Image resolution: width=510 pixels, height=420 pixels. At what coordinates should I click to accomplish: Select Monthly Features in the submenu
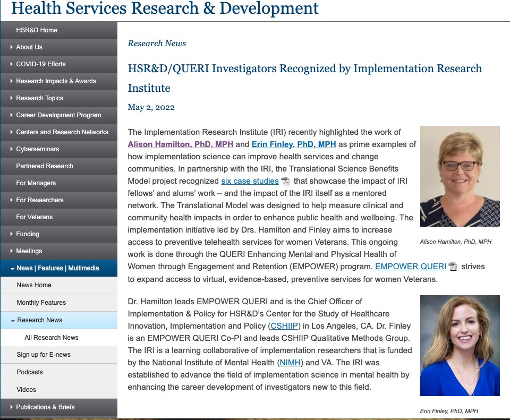pos(59,303)
